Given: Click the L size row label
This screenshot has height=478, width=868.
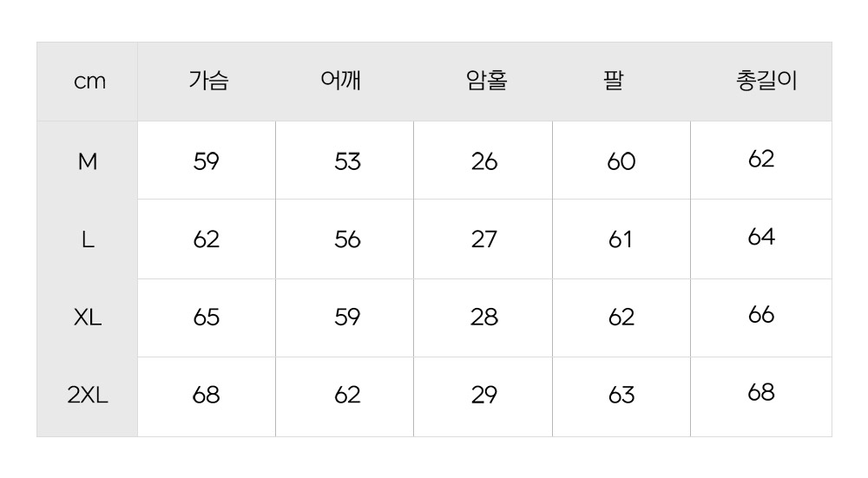Looking at the screenshot, I should pos(88,239).
